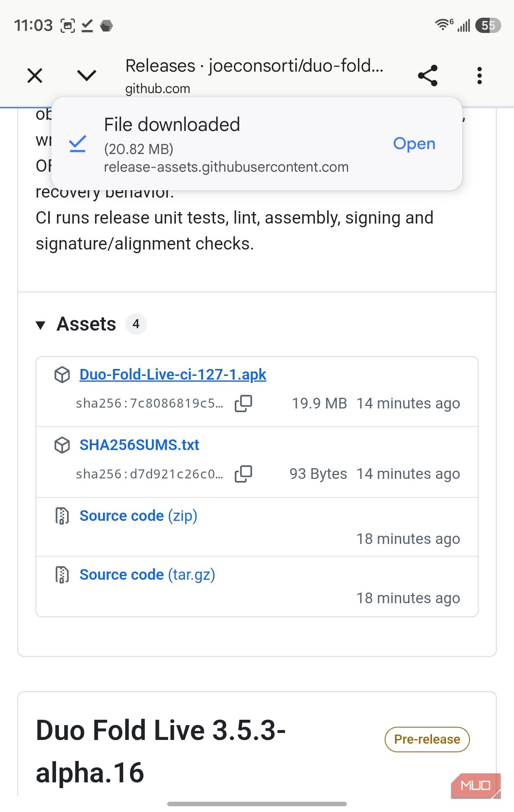
Task: Tap the package icon beside the APK
Action: coord(62,375)
